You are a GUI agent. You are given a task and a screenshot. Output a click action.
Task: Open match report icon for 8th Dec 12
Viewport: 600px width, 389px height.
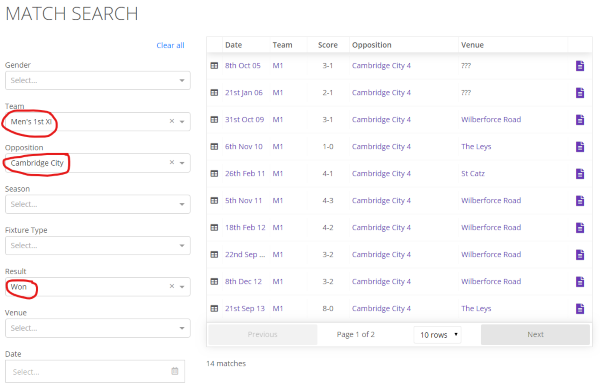(580, 282)
